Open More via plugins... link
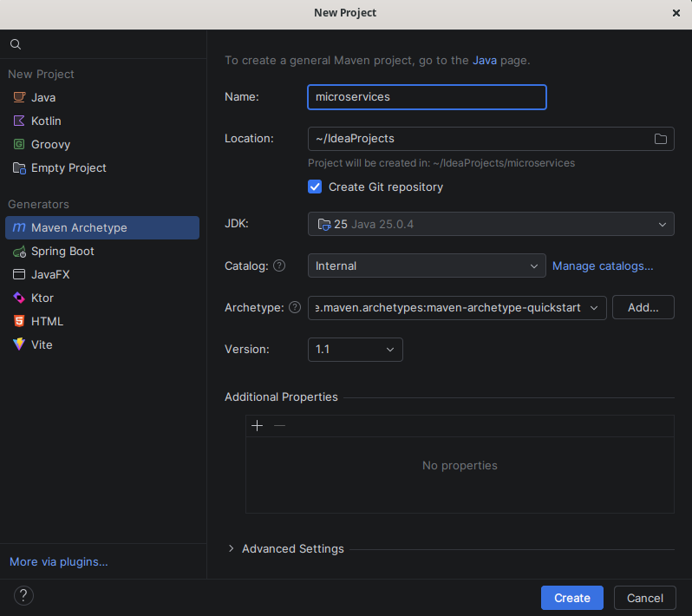 pos(59,561)
